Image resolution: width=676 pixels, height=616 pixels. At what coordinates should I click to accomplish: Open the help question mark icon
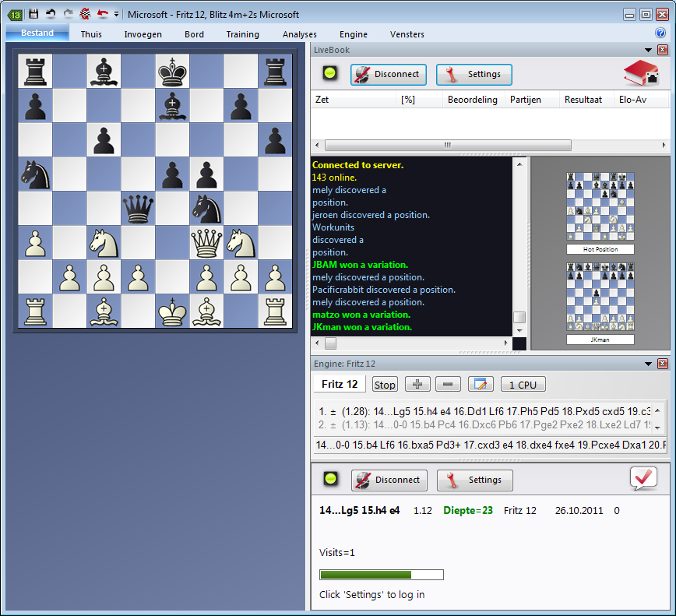(660, 33)
